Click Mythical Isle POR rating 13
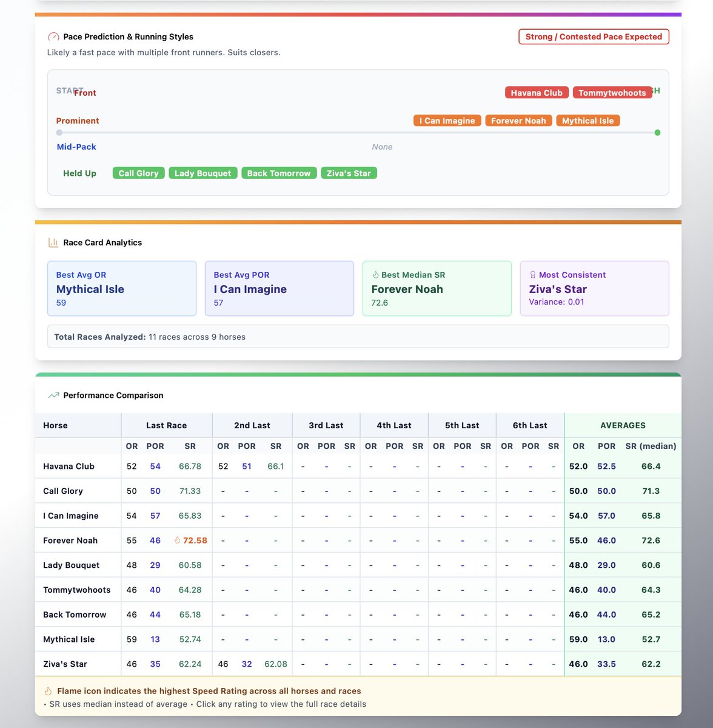This screenshot has width=713, height=728. (155, 639)
